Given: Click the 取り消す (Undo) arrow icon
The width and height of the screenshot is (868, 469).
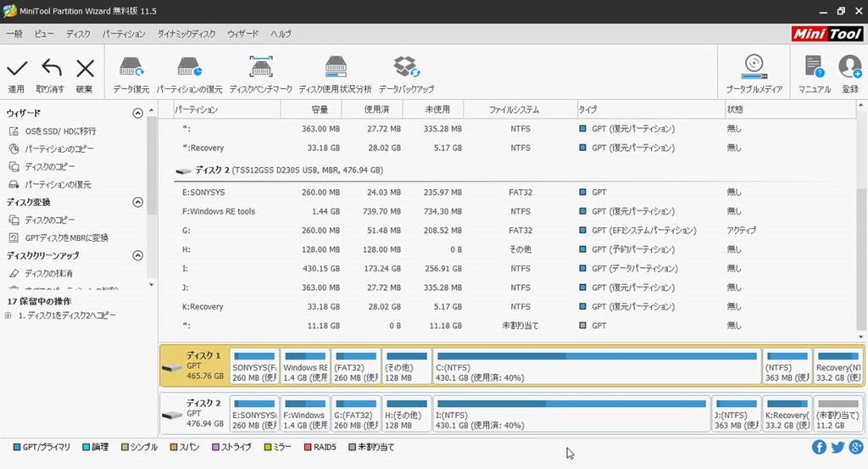Looking at the screenshot, I should pos(51,69).
